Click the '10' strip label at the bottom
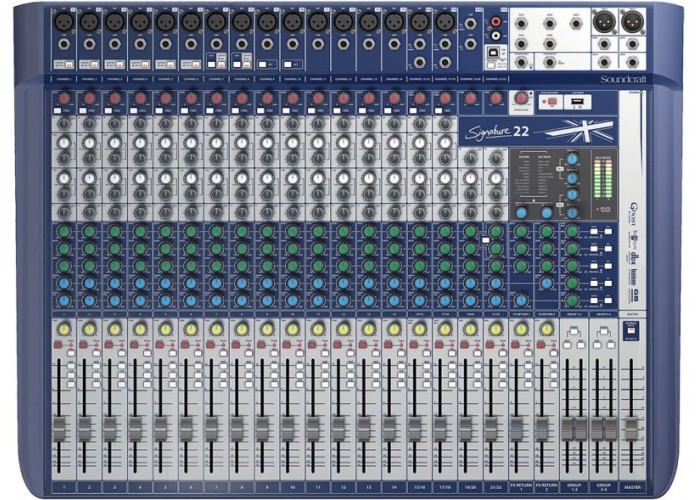The height and width of the screenshot is (500, 700). 292,487
